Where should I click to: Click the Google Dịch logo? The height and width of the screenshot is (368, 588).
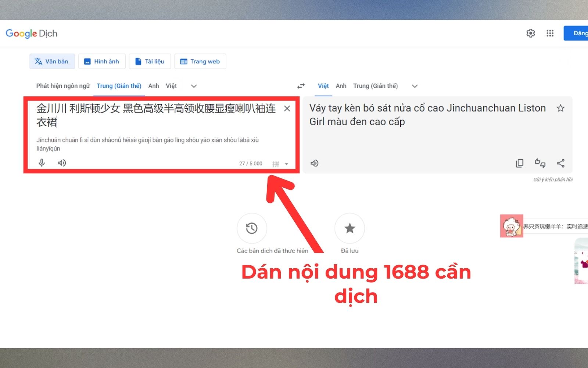point(32,33)
